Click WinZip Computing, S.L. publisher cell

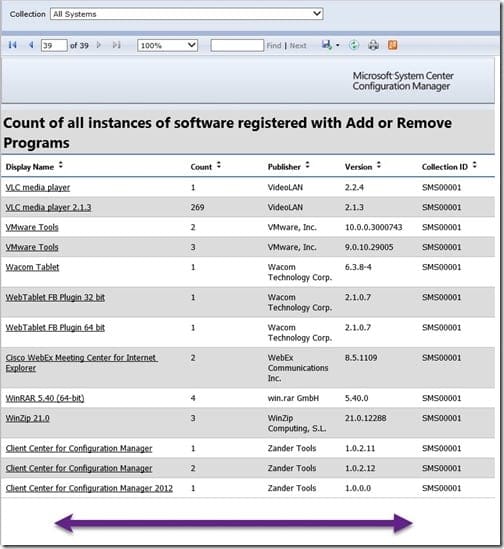point(297,423)
